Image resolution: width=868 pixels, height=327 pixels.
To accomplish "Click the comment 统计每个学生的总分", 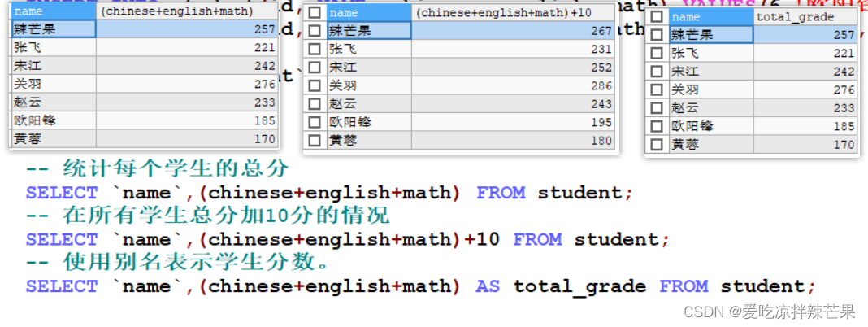I will (x=158, y=168).
